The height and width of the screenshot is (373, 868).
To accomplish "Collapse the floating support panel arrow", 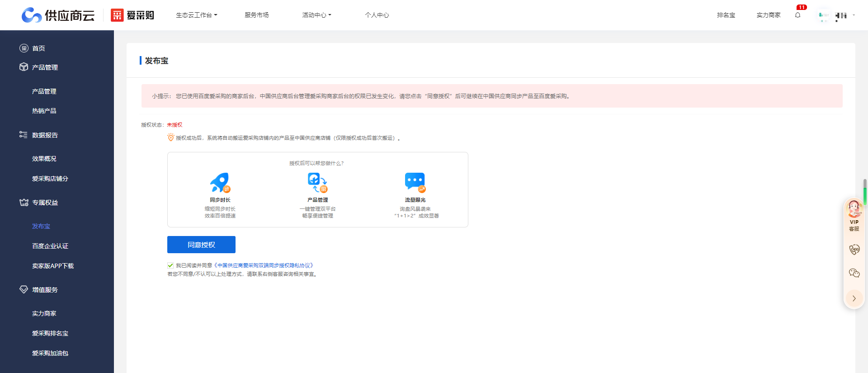I will 854,298.
